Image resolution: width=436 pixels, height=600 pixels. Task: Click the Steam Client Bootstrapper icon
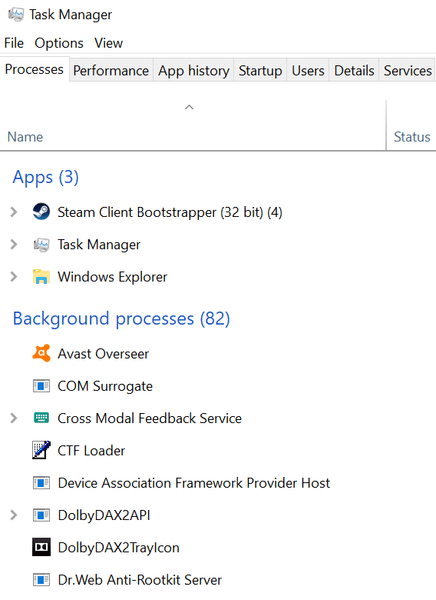[41, 212]
